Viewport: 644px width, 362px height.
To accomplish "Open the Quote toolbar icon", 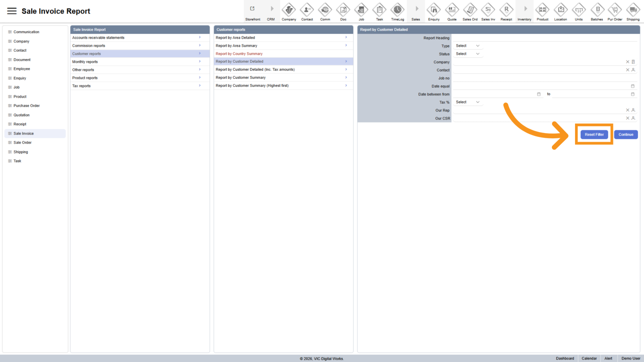I will (x=452, y=10).
